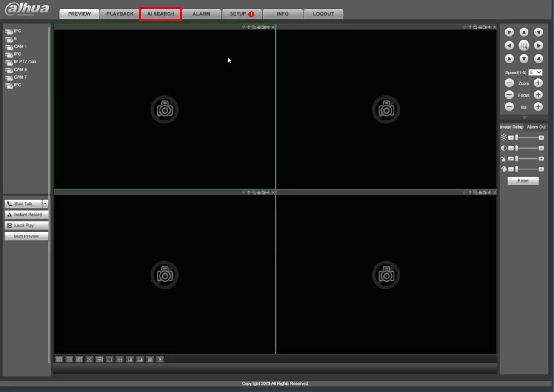
Task: Move PTZ diagonally down-right
Action: [x=539, y=58]
